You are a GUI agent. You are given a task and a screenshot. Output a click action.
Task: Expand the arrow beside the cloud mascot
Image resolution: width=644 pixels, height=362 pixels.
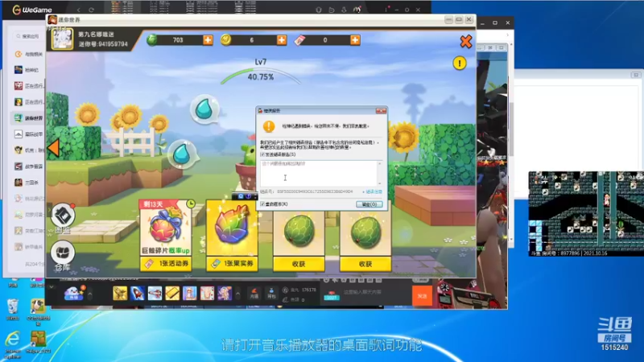[90, 294]
